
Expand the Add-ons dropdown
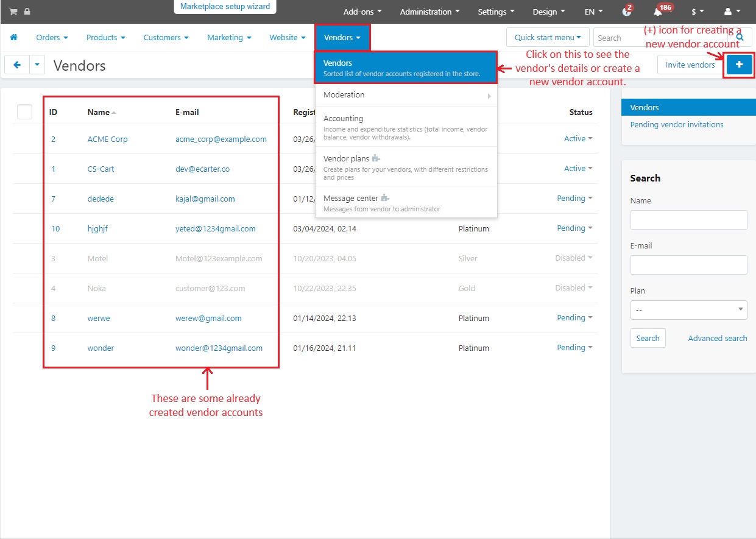pos(362,12)
